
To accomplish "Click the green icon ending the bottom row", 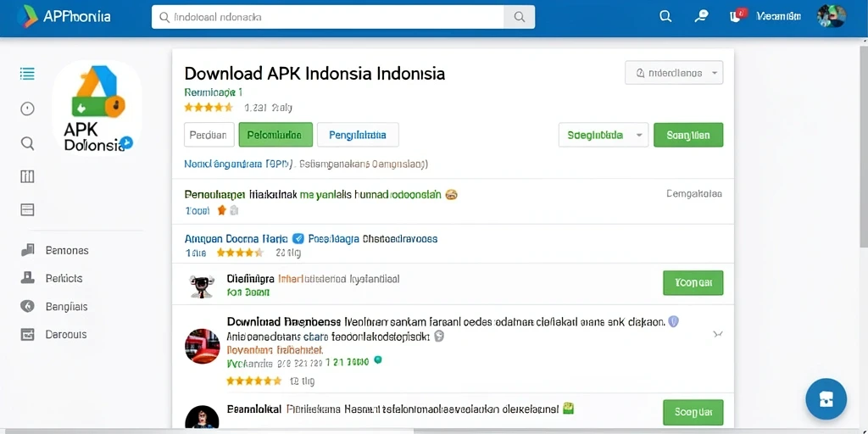I will pos(568,409).
